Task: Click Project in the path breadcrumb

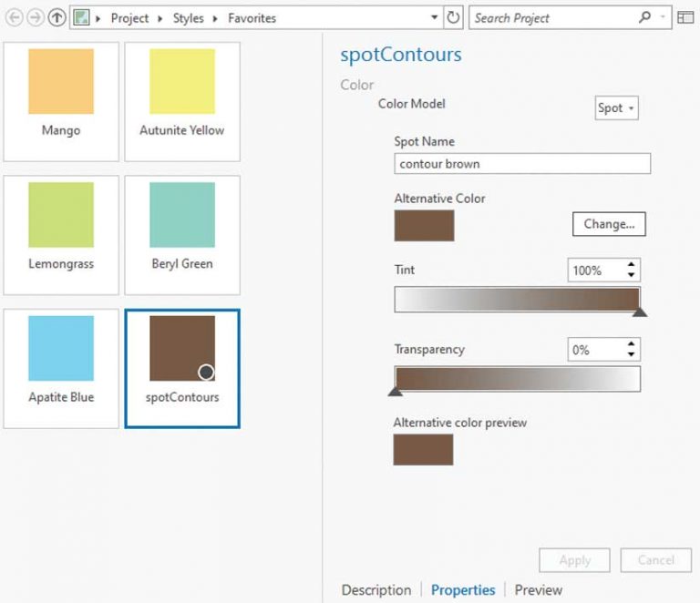Action: [129, 18]
